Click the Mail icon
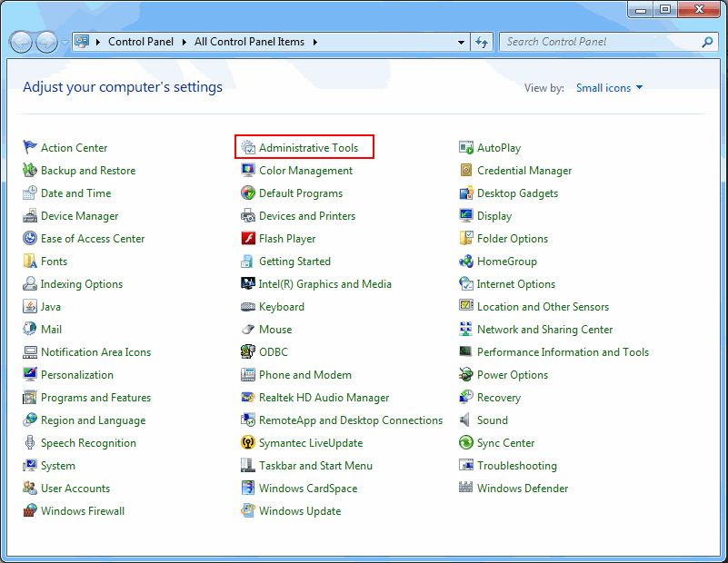Screen dimensions: 728x563 [30, 330]
